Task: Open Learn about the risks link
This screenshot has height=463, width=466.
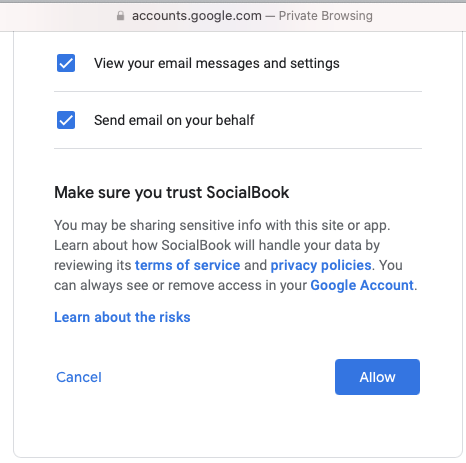Action: click(x=122, y=317)
